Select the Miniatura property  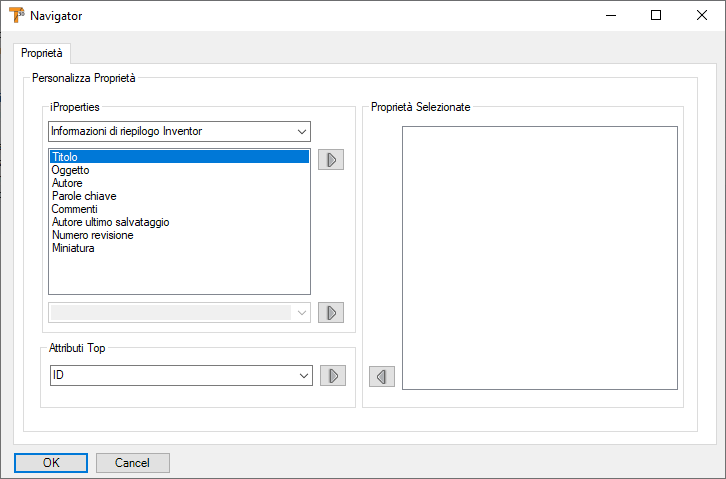73,248
